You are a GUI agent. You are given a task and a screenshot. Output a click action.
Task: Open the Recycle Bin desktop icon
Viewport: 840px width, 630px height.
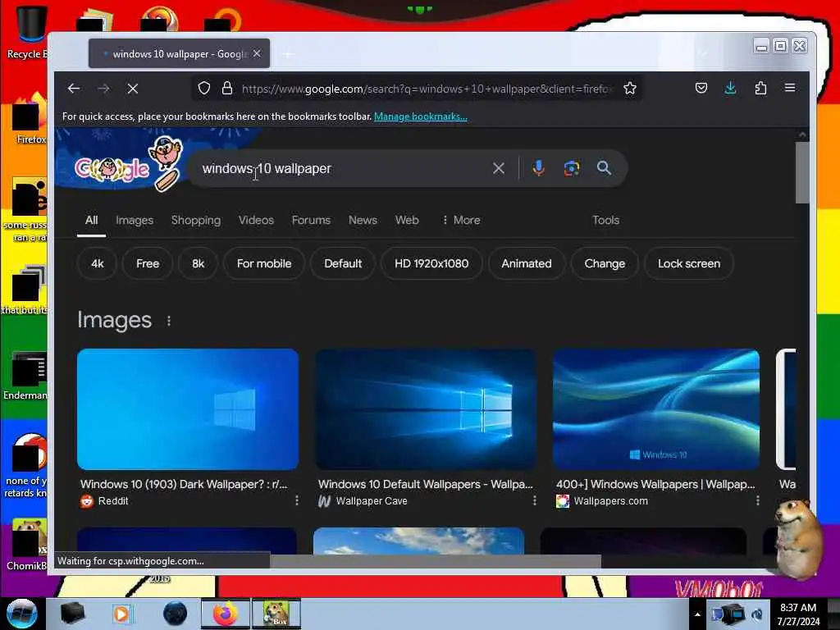coord(27,32)
